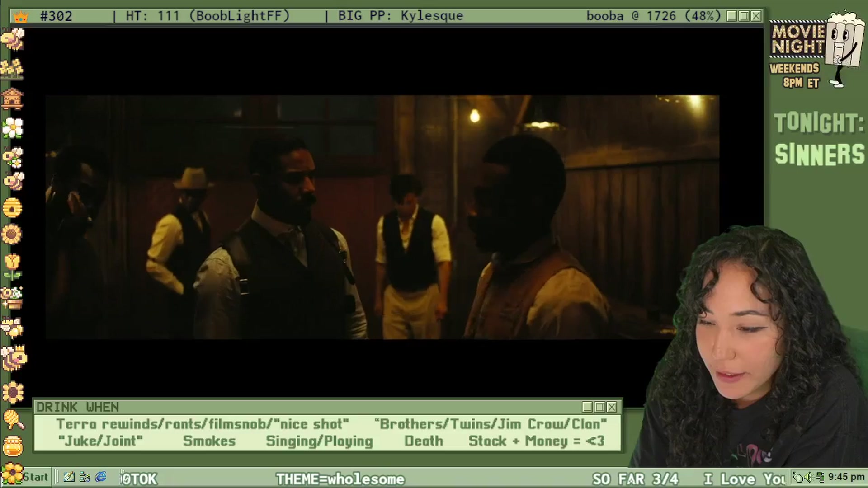Click the THEME=wholesome taskbar text
868x488 pixels.
(x=340, y=479)
